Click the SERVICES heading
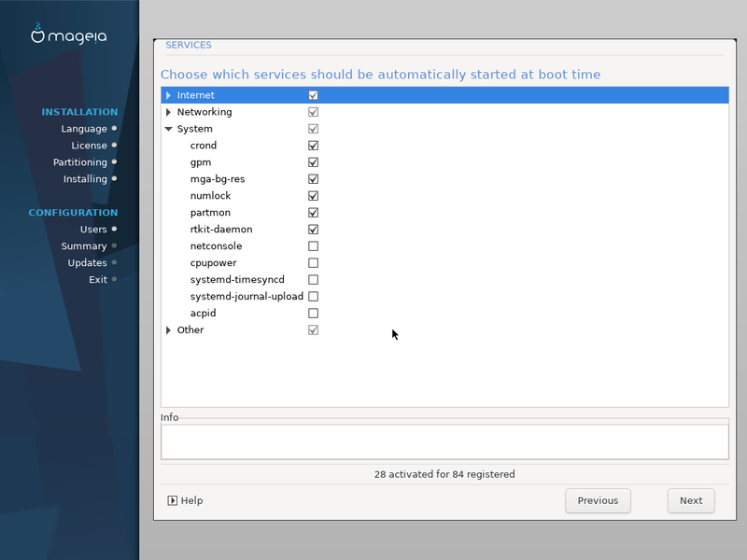This screenshot has width=747, height=560. pyautogui.click(x=189, y=45)
